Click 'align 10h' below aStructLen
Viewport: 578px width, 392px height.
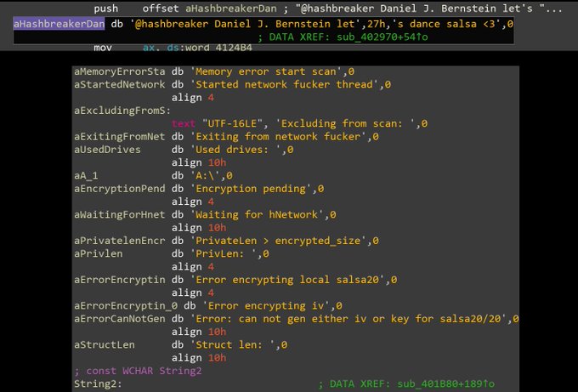[199, 358]
